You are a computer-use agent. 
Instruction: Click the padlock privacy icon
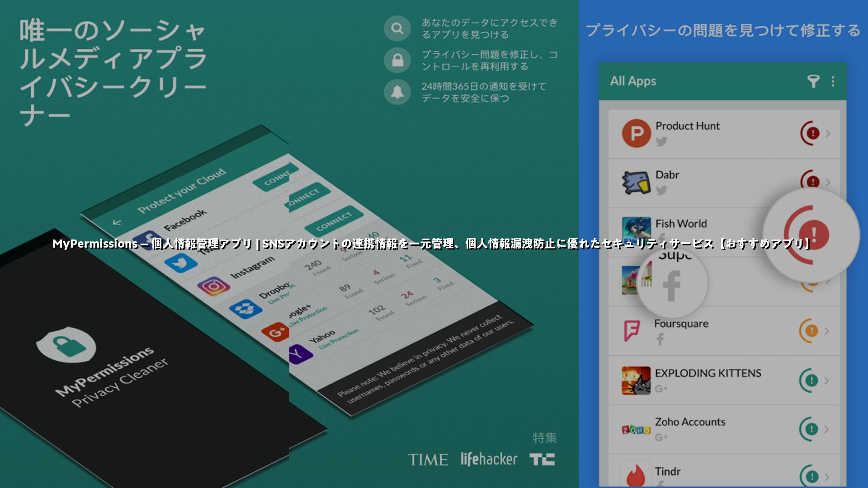click(397, 60)
